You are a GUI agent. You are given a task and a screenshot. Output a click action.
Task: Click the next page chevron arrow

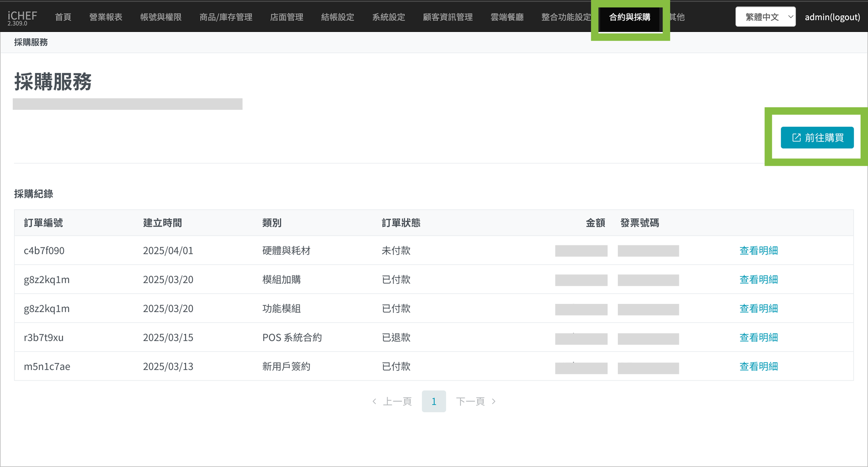tap(494, 401)
